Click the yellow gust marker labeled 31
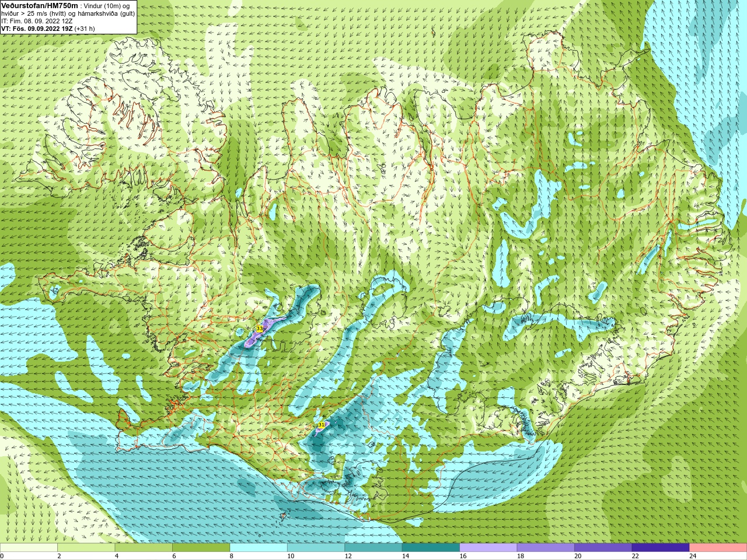Viewport: 747px width, 560px height. pyautogui.click(x=322, y=425)
